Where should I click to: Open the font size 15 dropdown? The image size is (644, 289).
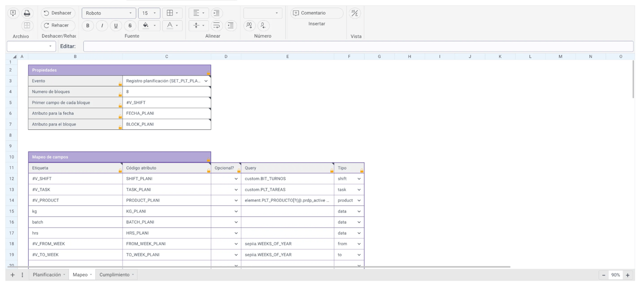149,13
